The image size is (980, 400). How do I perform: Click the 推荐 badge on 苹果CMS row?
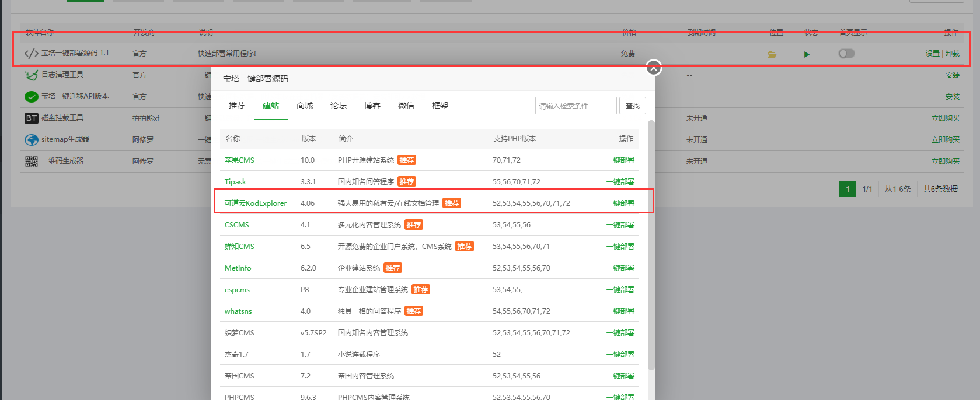(407, 160)
